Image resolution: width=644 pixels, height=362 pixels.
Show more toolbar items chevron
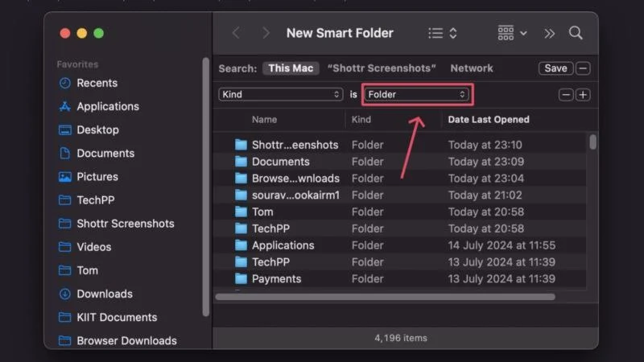point(550,33)
